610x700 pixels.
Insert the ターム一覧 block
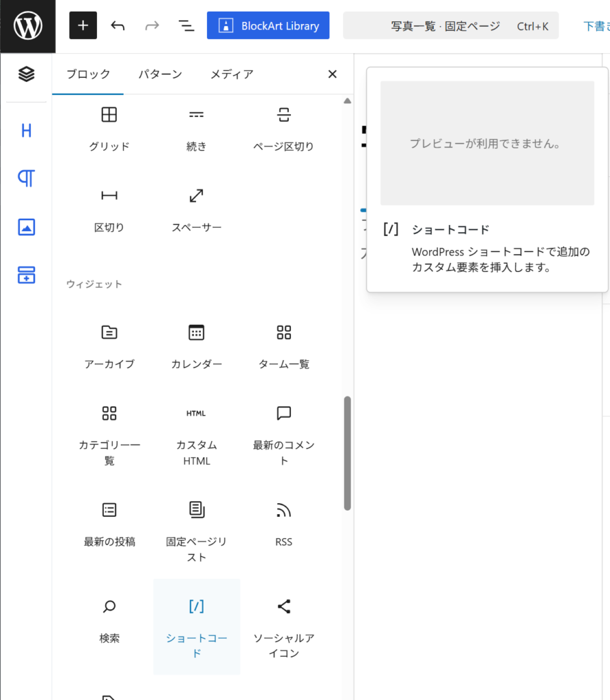tap(283, 347)
